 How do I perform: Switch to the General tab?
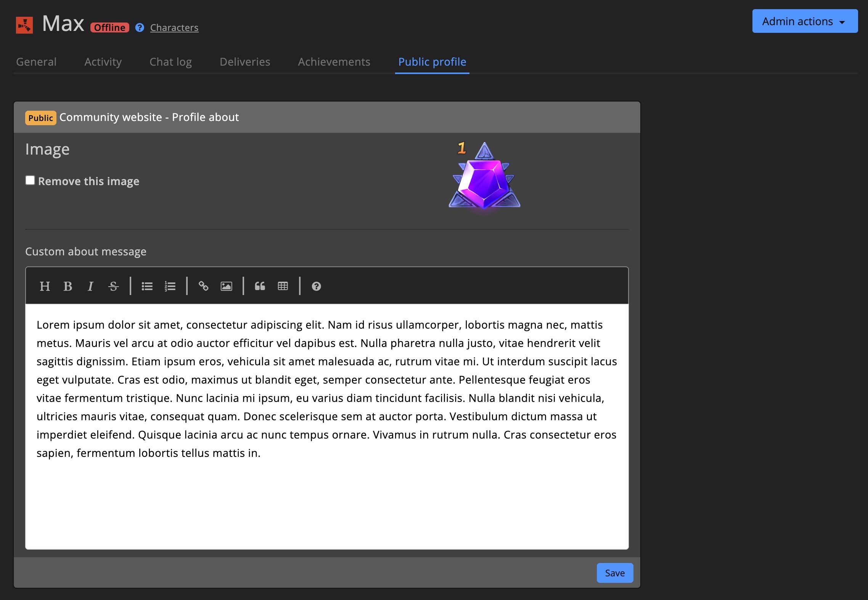coord(36,62)
